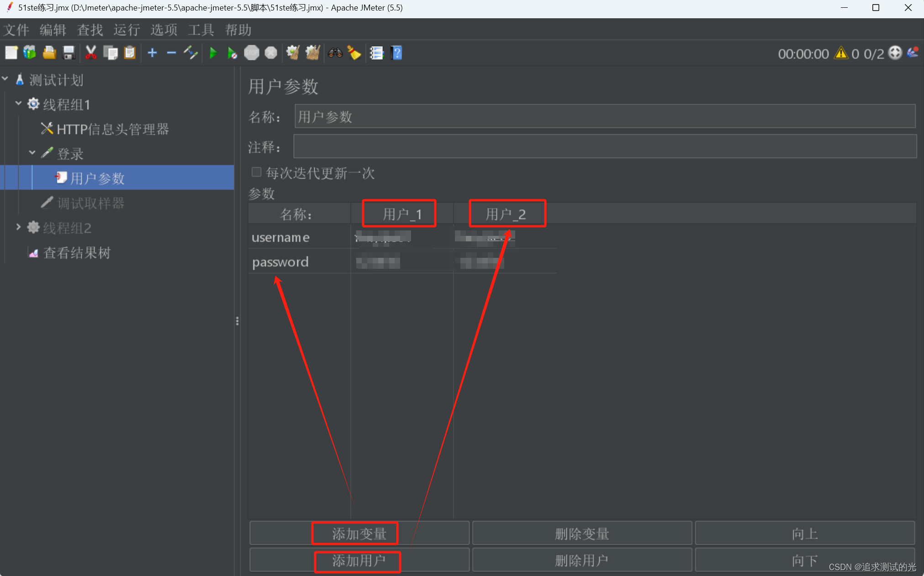Screen dimensions: 924x576
Task: Open the 运行 menu
Action: 127,30
